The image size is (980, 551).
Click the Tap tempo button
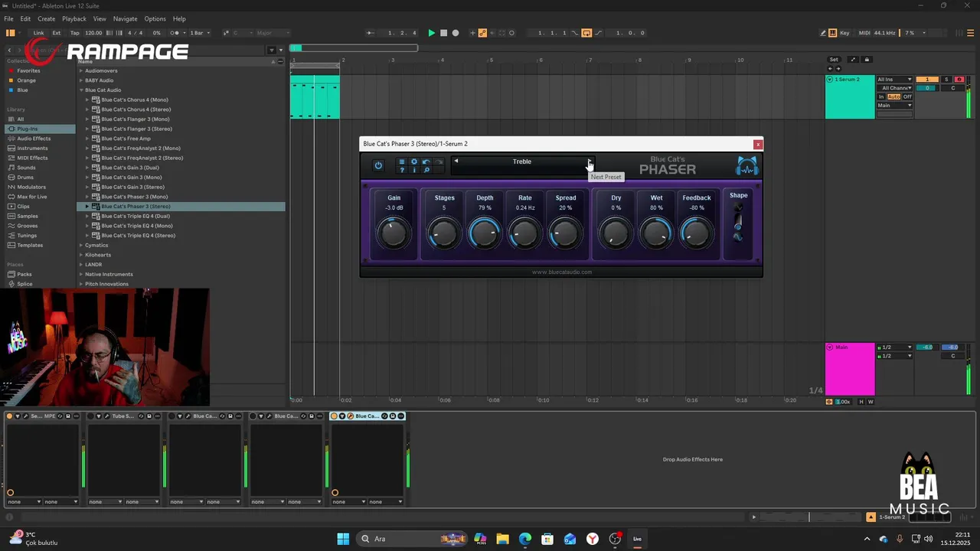[x=75, y=33]
